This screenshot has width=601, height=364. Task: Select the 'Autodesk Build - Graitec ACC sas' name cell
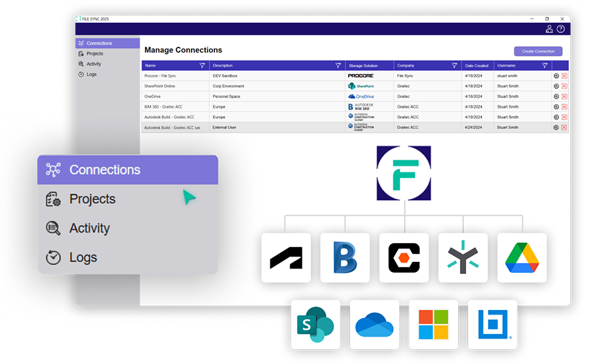pos(176,127)
